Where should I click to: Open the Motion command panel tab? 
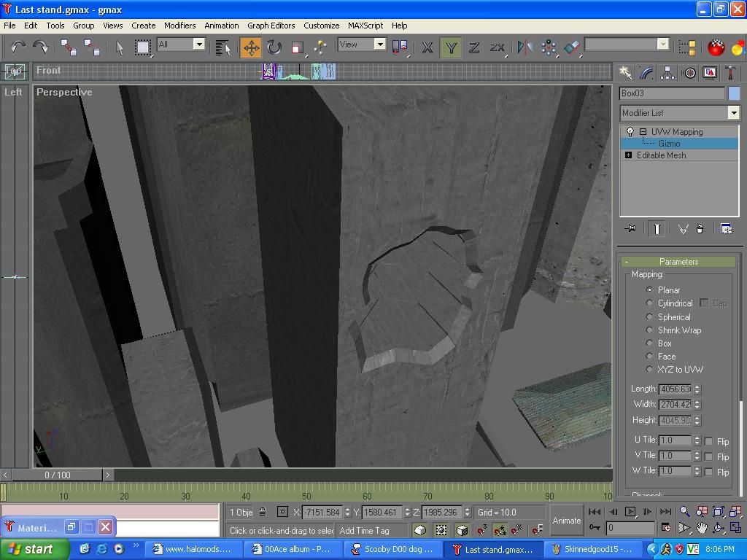point(689,73)
